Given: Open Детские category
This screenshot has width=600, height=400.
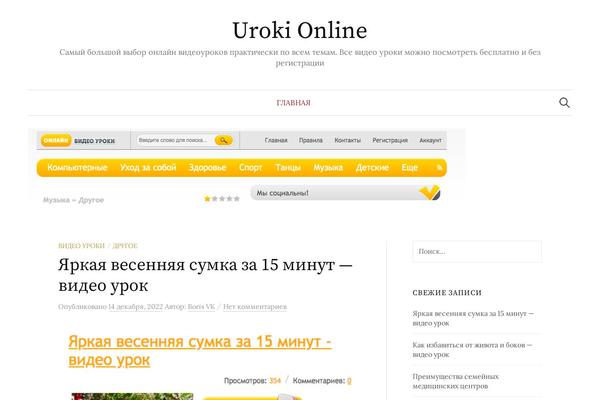Looking at the screenshot, I should [372, 168].
